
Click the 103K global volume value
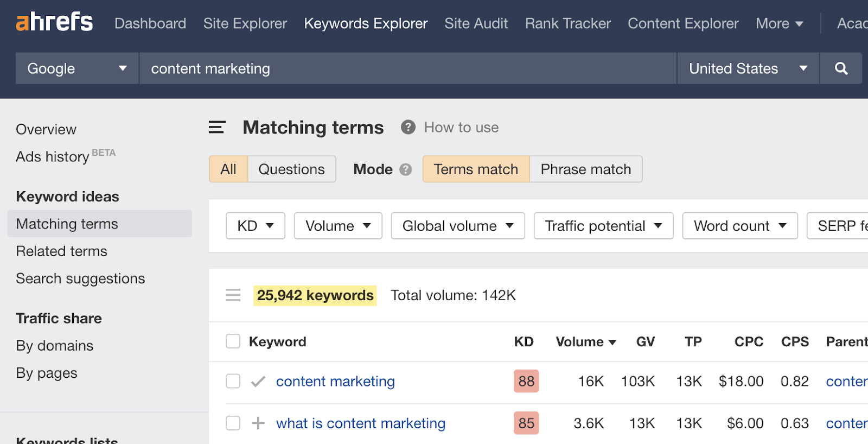click(637, 382)
